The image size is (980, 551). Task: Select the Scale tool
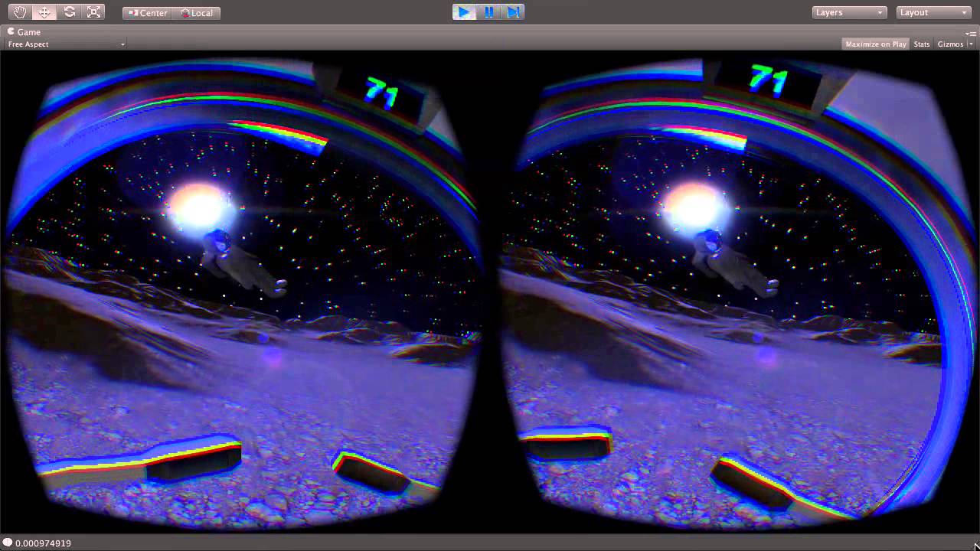coord(94,12)
